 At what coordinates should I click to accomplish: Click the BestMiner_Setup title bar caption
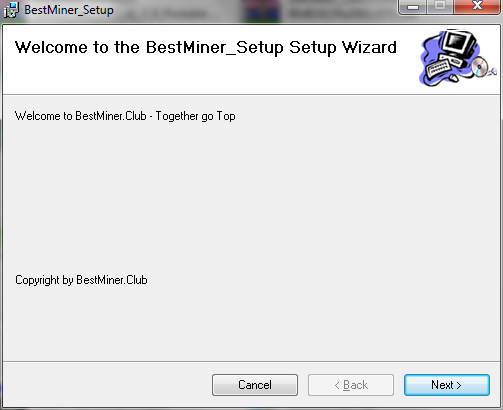[x=69, y=10]
